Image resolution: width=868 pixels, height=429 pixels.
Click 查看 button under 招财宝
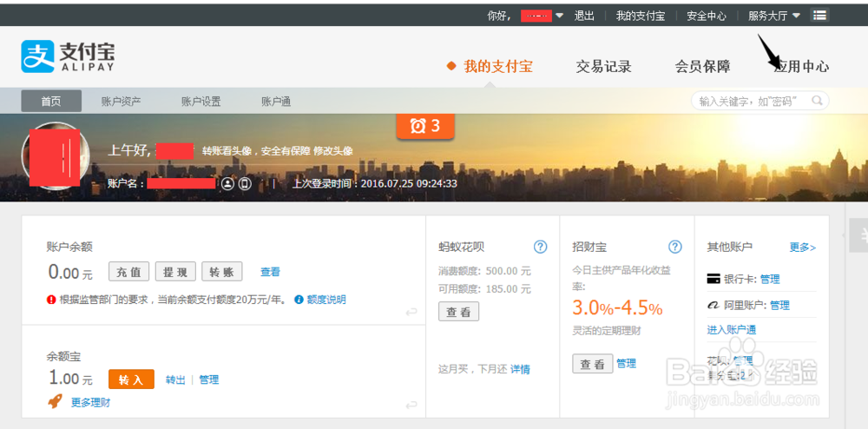tap(592, 364)
